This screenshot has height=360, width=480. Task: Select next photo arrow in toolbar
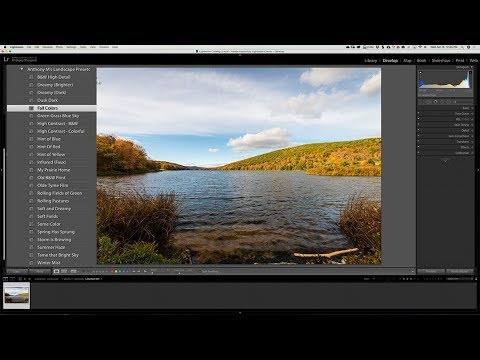click(x=138, y=271)
